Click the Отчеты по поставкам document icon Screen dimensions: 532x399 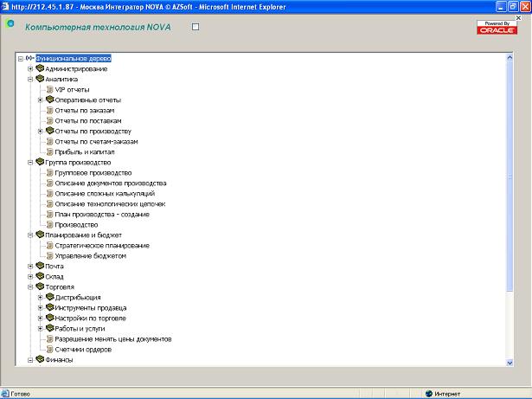(x=49, y=121)
